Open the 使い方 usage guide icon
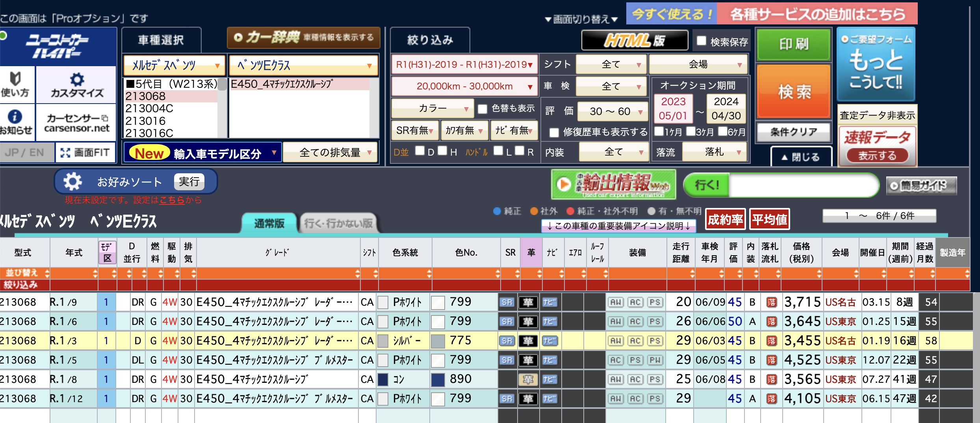The image size is (980, 423). click(15, 84)
